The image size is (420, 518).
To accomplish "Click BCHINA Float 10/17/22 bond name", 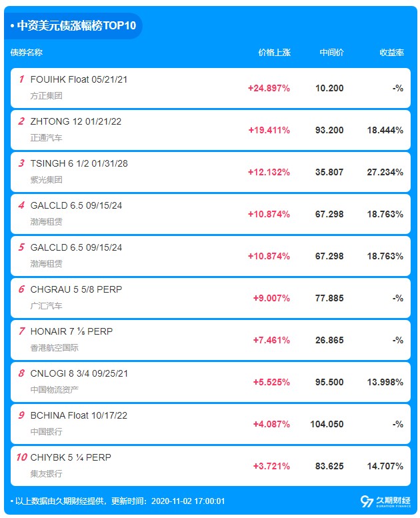I will click(x=79, y=415).
